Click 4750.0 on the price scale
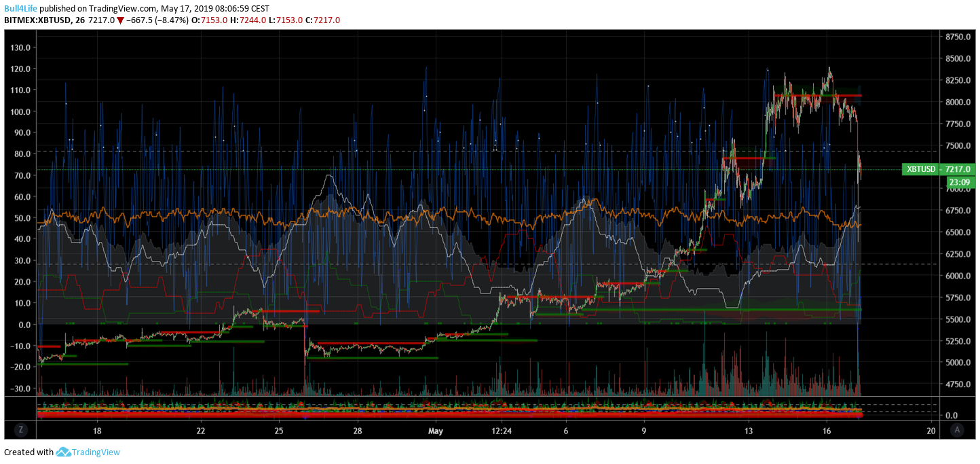Viewport: 980px width, 464px height. [958, 385]
